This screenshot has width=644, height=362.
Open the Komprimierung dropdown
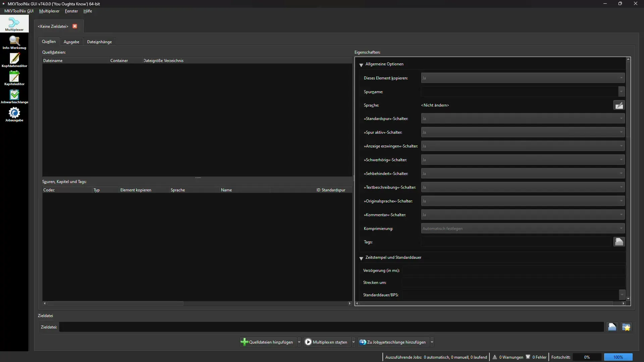click(x=523, y=229)
